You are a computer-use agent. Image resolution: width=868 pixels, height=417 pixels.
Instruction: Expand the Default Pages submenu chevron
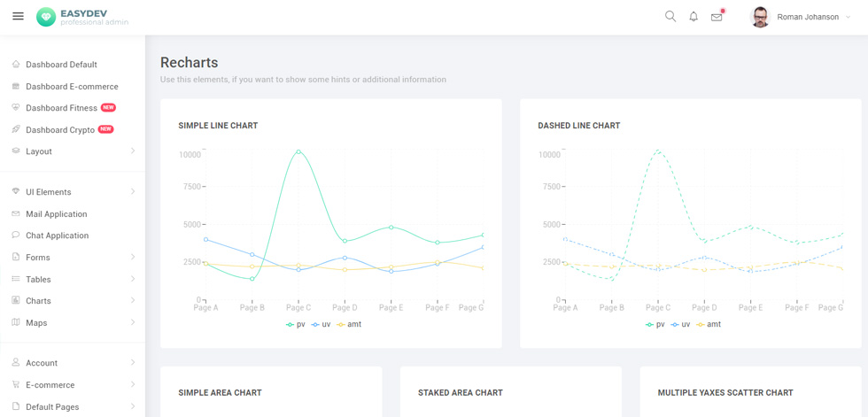pos(133,406)
